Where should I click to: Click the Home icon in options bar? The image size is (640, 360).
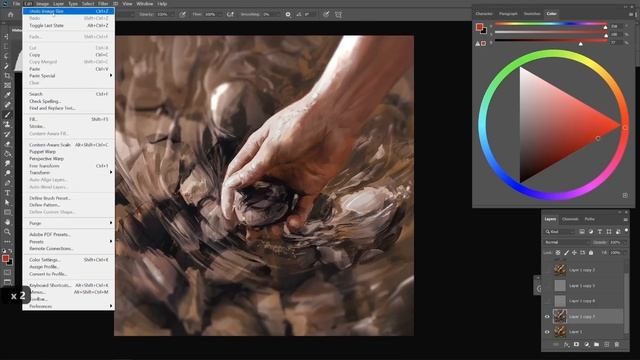click(x=11, y=15)
